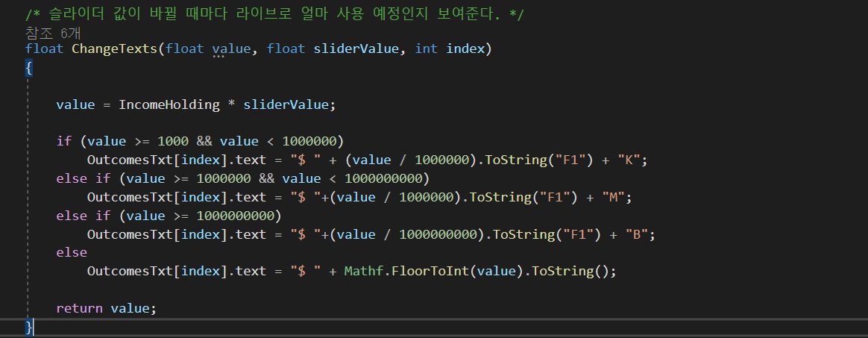Click the "M" string literal
The width and height of the screenshot is (868, 338).
point(613,197)
